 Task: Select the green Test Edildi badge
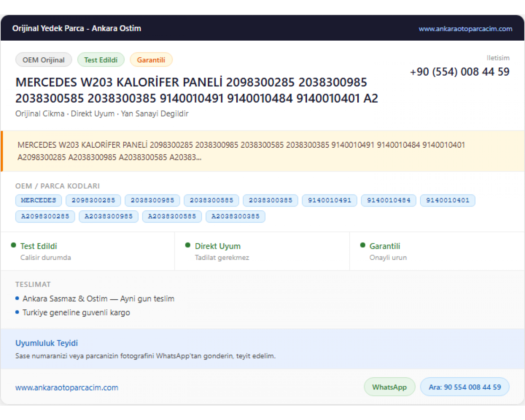pos(101,60)
